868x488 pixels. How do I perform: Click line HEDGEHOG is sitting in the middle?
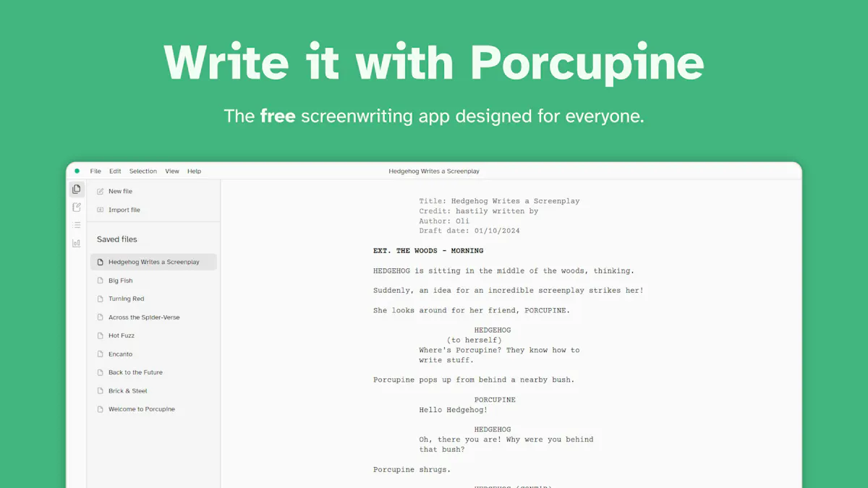pos(503,271)
